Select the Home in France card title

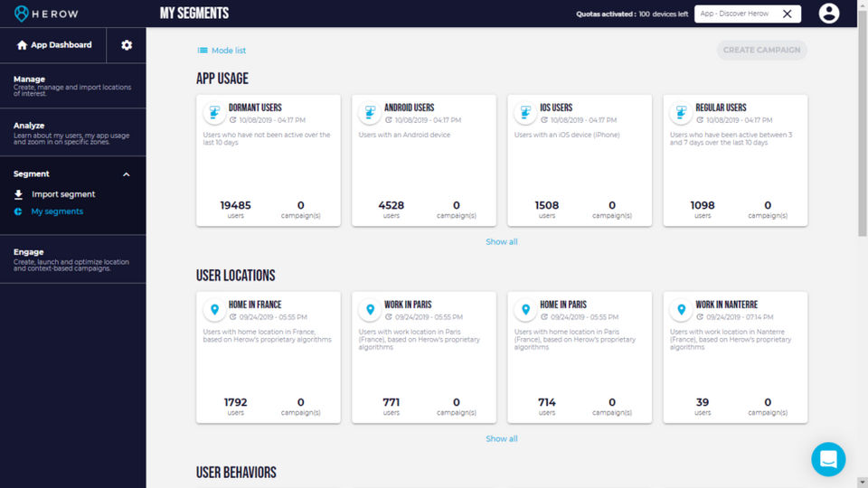pos(255,305)
